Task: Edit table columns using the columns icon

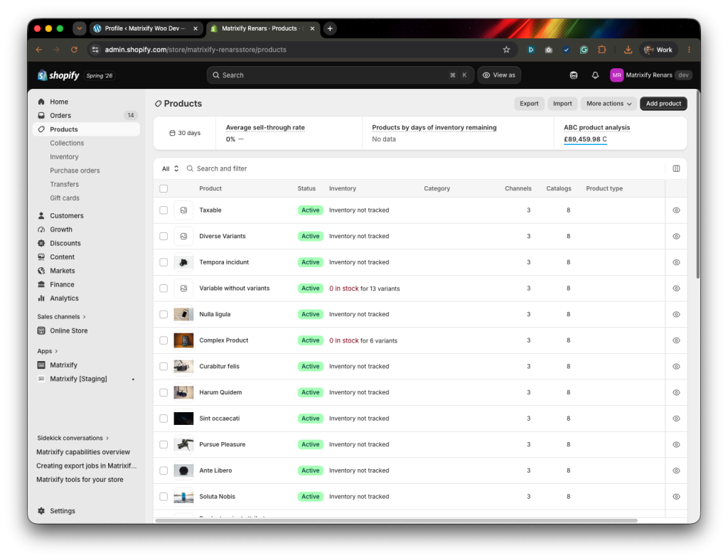Action: coord(676,168)
